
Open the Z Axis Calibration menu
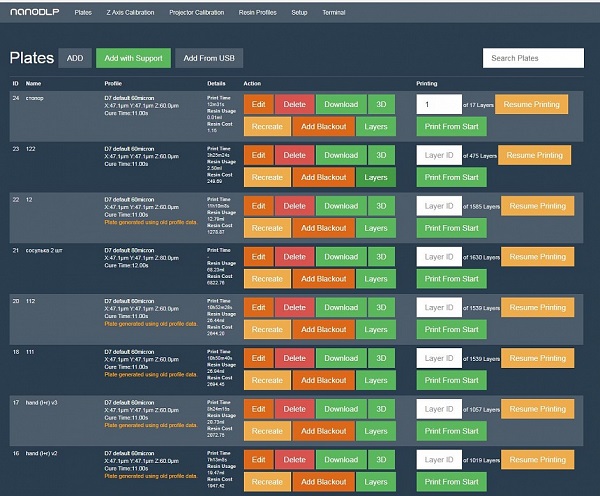coord(130,13)
